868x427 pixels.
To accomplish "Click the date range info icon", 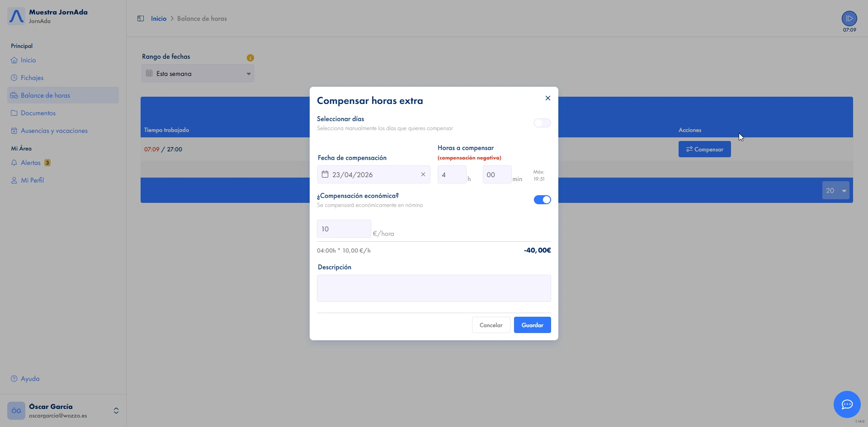I will [250, 58].
